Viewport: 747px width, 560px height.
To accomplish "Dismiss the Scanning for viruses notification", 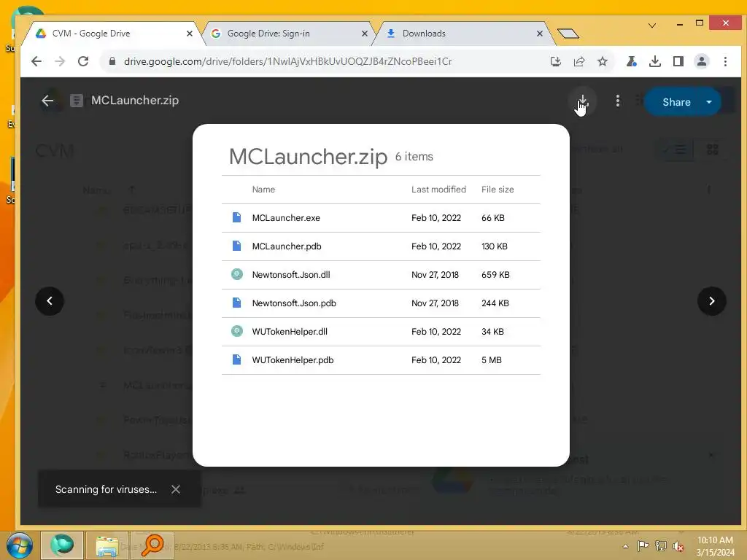I will click(176, 489).
